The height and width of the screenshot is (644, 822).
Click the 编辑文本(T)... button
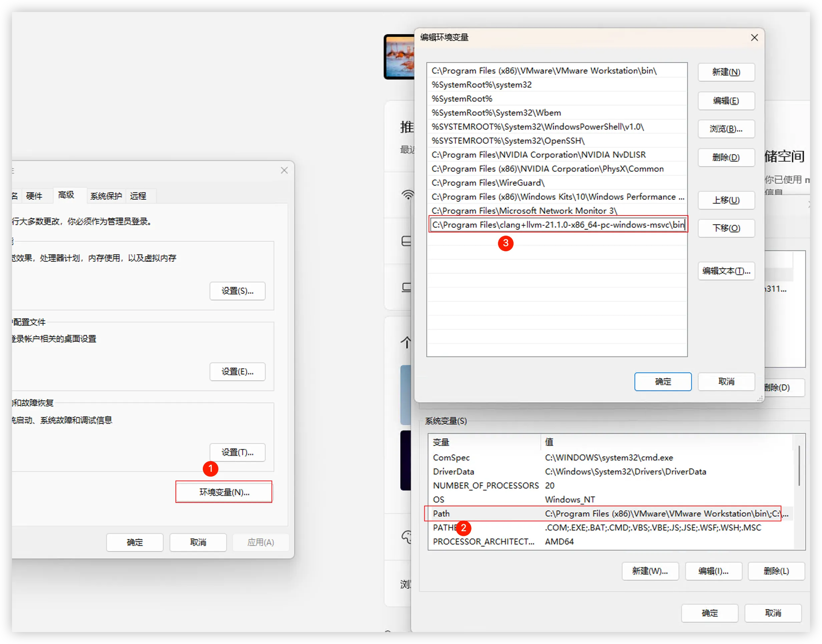point(726,271)
